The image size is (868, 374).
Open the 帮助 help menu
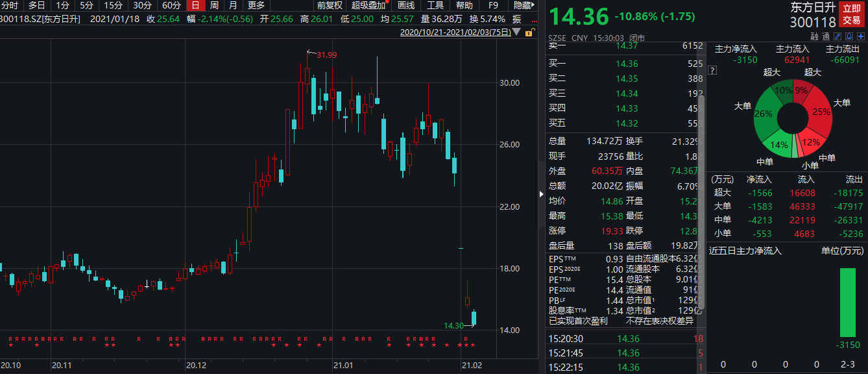[464, 5]
